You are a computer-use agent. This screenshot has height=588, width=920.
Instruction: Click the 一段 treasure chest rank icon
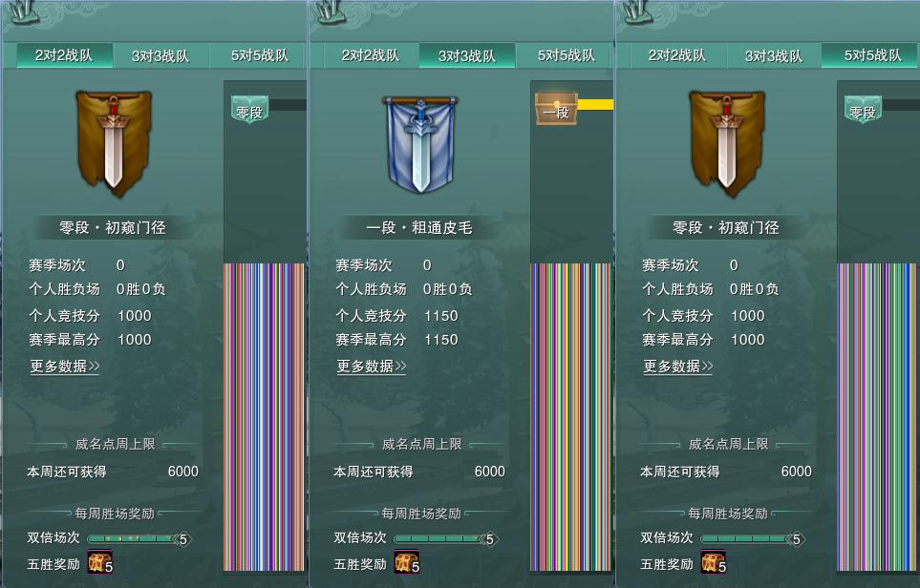click(556, 109)
